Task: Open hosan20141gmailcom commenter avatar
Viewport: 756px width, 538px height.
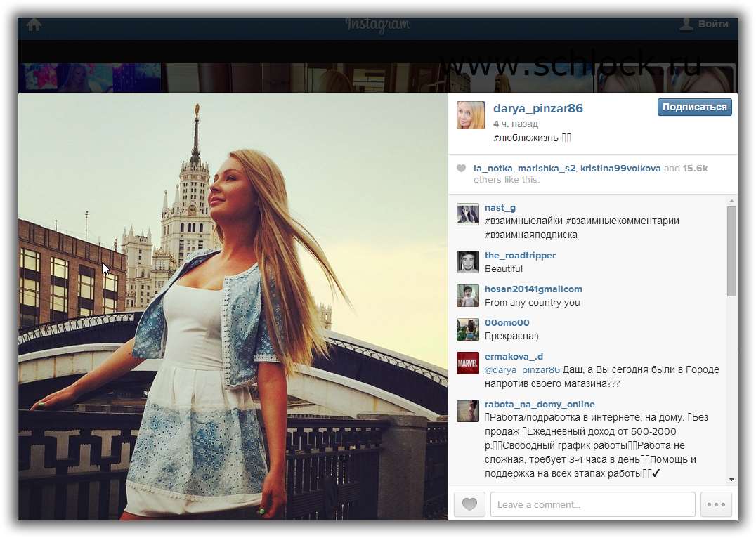Action: pos(468,296)
